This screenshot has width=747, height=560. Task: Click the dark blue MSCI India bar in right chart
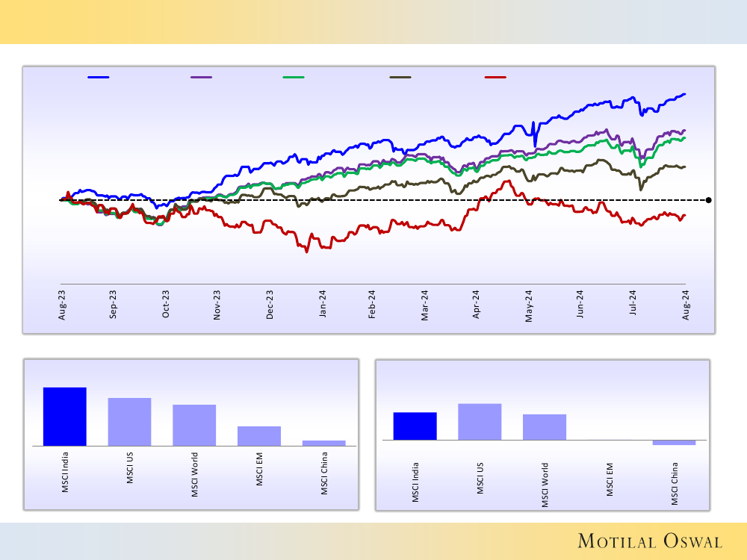[x=415, y=426]
